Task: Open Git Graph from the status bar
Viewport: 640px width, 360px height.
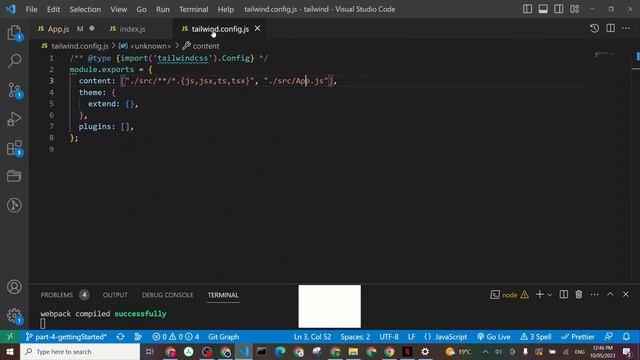Action: pos(224,337)
